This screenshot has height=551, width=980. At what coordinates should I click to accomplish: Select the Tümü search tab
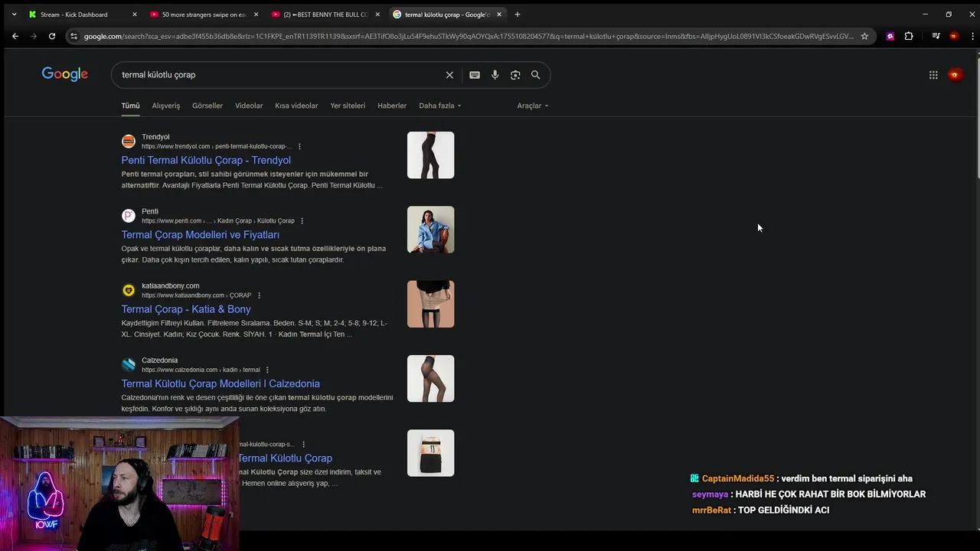pyautogui.click(x=130, y=106)
